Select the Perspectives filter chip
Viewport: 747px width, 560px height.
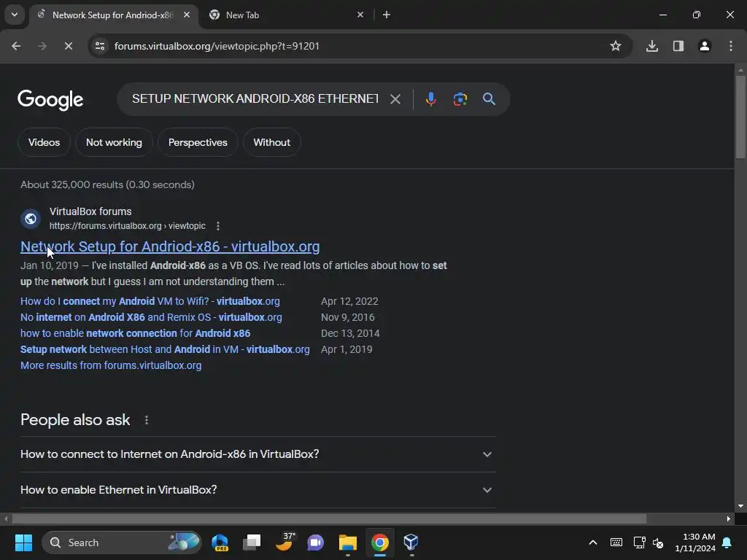(x=198, y=142)
